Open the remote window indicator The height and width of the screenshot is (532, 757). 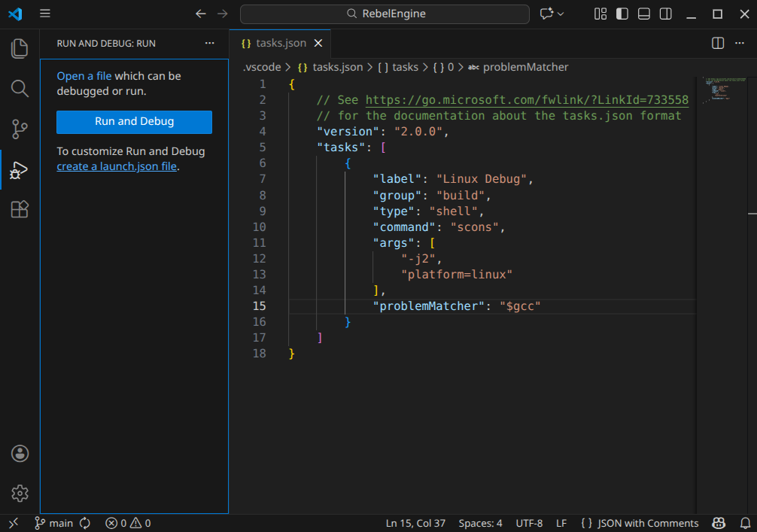pos(14,523)
